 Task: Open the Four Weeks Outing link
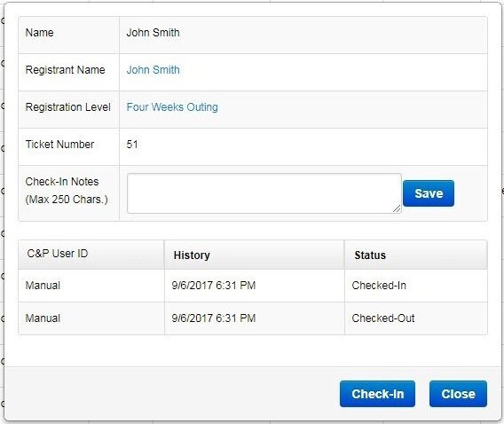point(172,107)
